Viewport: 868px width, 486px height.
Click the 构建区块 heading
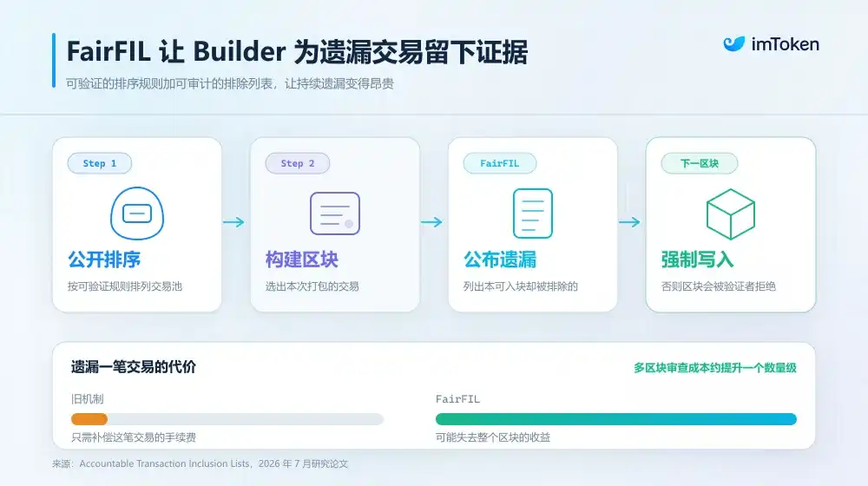[x=302, y=259]
